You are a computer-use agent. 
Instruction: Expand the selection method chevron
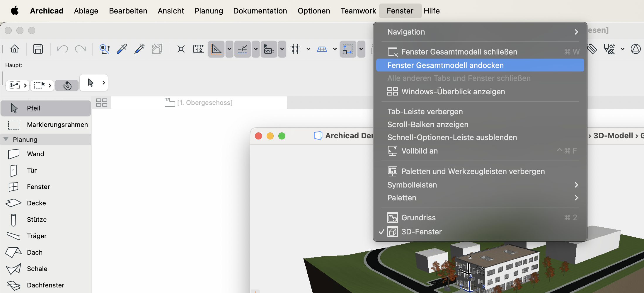click(x=50, y=86)
